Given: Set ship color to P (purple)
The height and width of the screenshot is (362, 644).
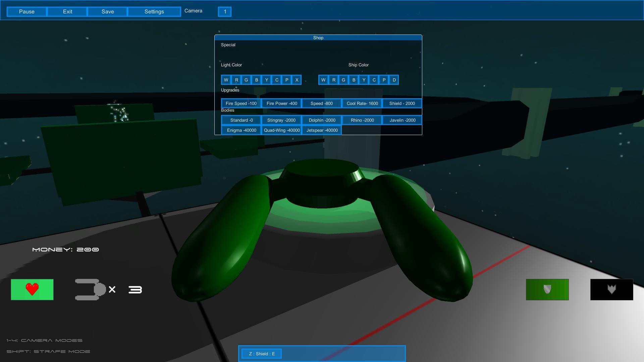Looking at the screenshot, I should 384,80.
